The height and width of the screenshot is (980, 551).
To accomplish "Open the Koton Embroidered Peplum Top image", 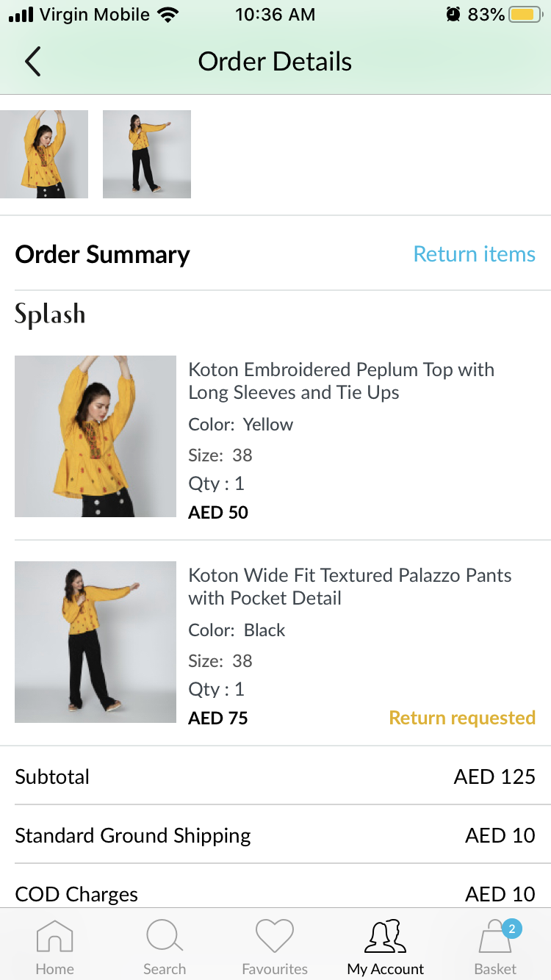I will click(96, 436).
